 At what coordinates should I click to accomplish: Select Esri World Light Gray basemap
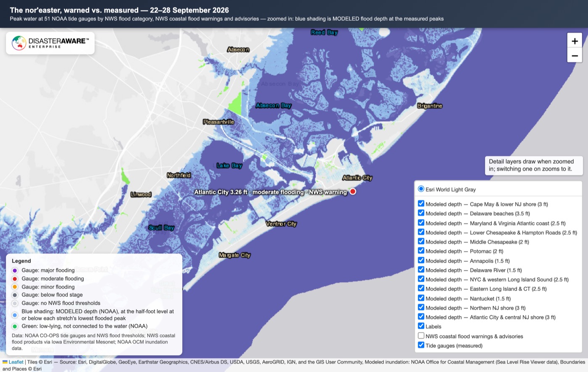[421, 189]
